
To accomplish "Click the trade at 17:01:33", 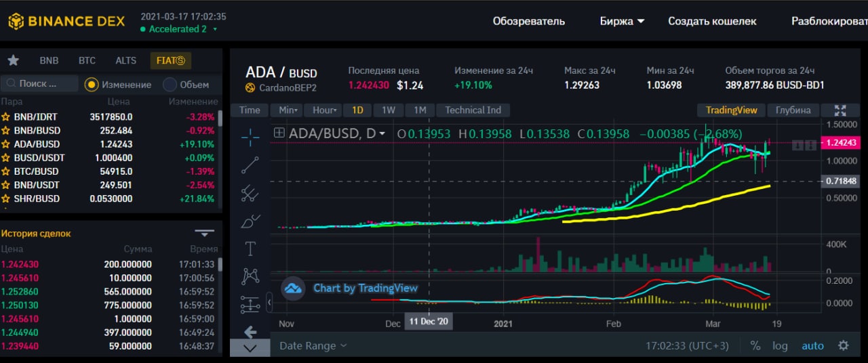I will pos(108,265).
